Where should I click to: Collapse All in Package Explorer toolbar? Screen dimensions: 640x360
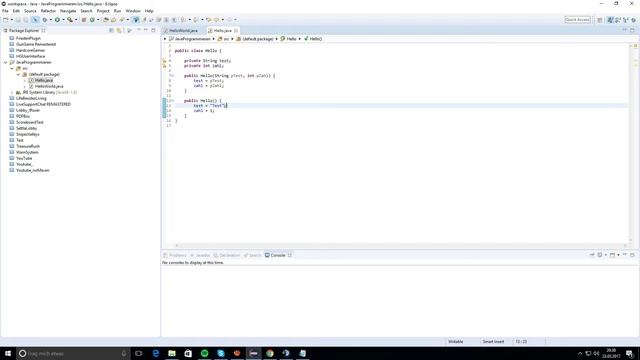111,30
